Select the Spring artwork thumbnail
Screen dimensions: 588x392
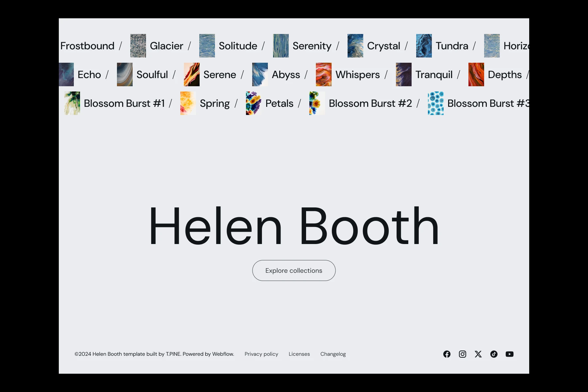point(188,103)
